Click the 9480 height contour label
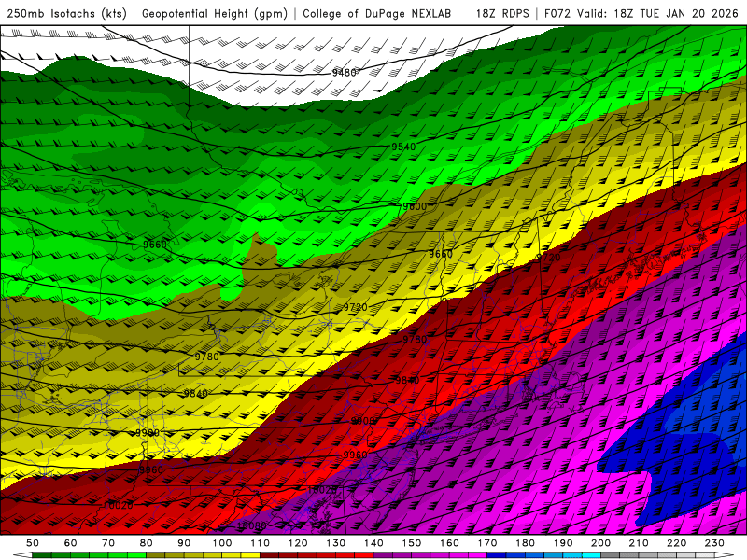Image resolution: width=747 pixels, height=560 pixels. pyautogui.click(x=344, y=73)
